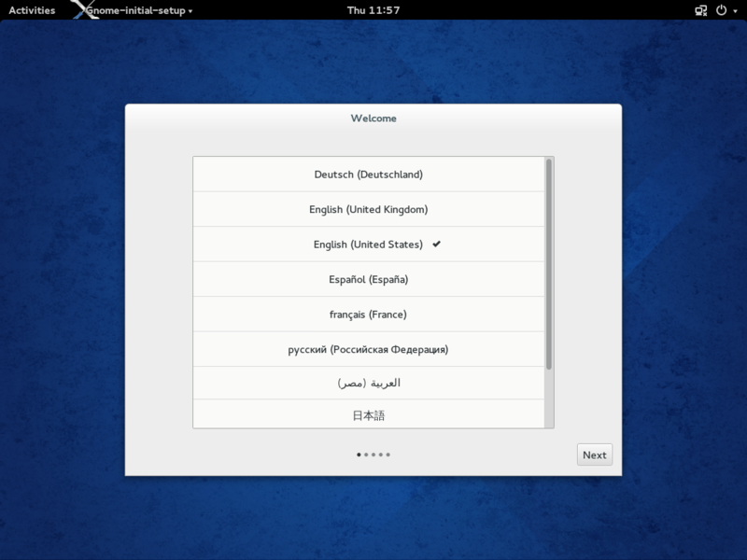Open the Thu 11:57 clock menu
The height and width of the screenshot is (560, 747).
[x=373, y=10]
